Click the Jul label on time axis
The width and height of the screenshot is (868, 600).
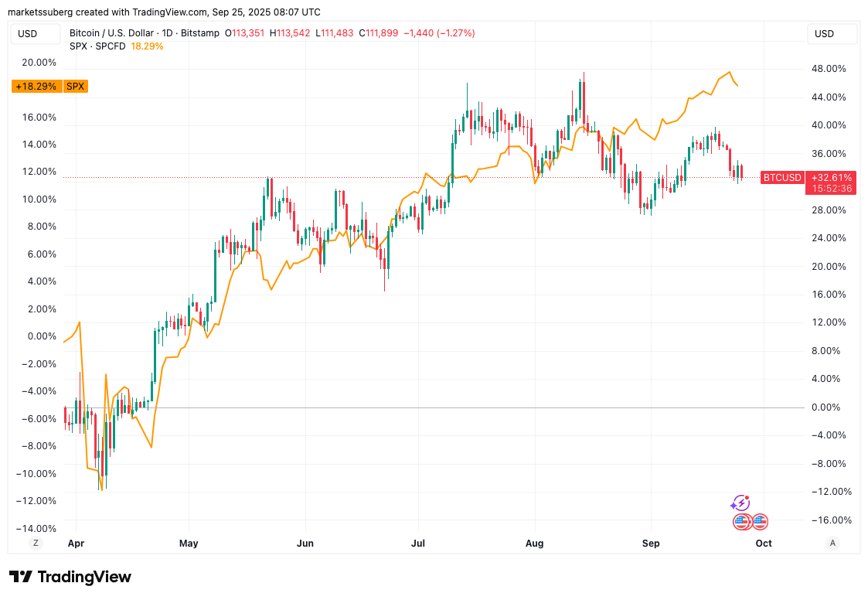[418, 543]
